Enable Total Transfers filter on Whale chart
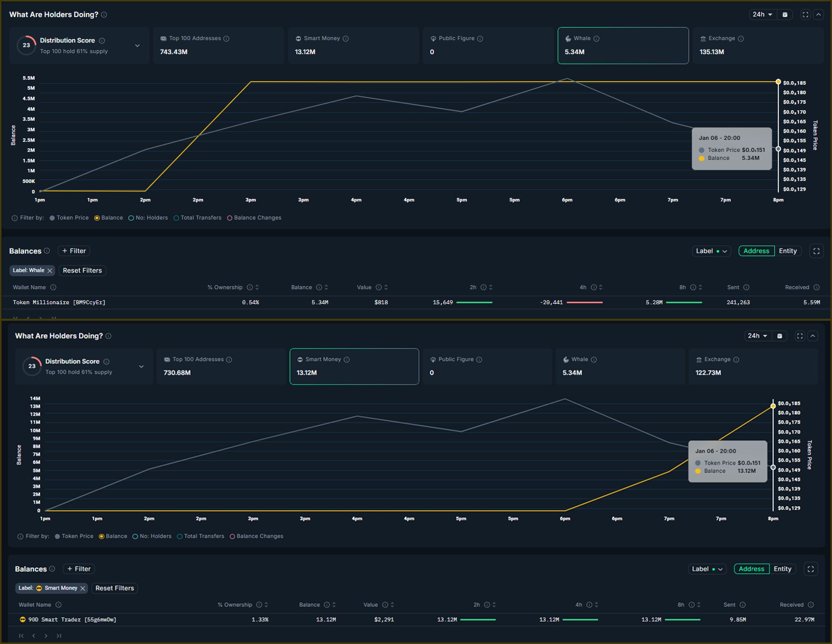This screenshot has height=644, width=832. [x=177, y=218]
